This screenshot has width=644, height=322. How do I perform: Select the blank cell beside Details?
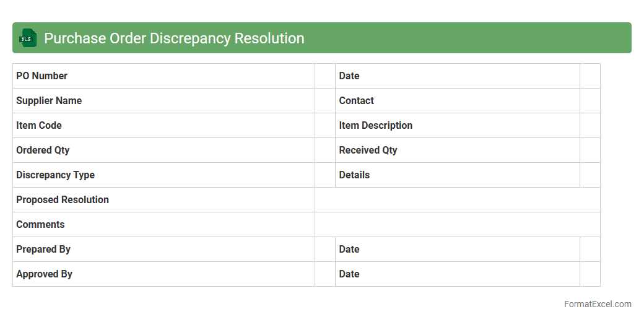coord(590,175)
